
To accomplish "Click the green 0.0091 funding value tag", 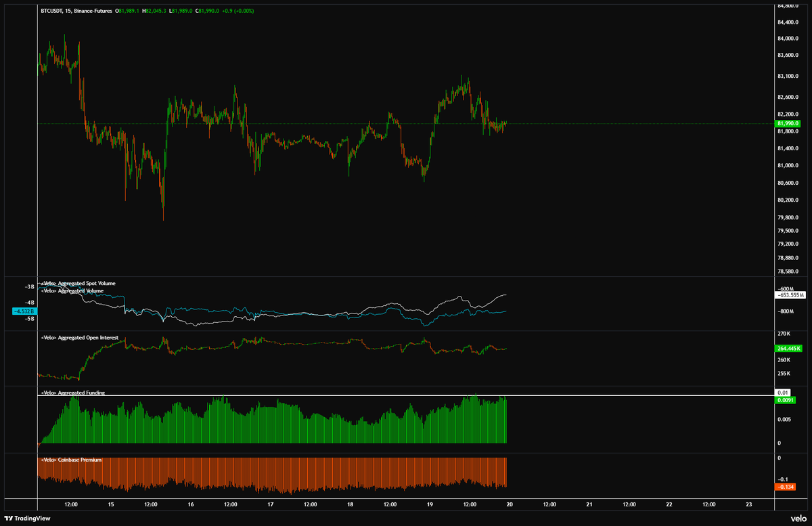I will click(785, 400).
